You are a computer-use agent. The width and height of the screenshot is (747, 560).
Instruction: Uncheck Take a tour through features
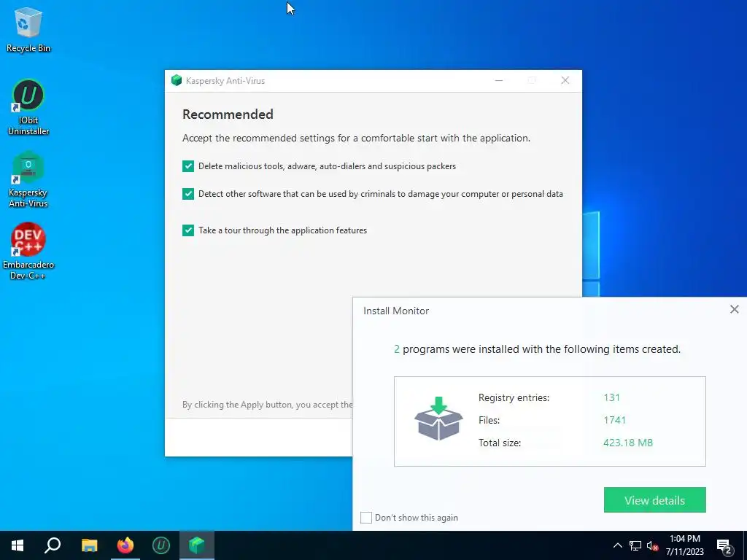pyautogui.click(x=188, y=230)
